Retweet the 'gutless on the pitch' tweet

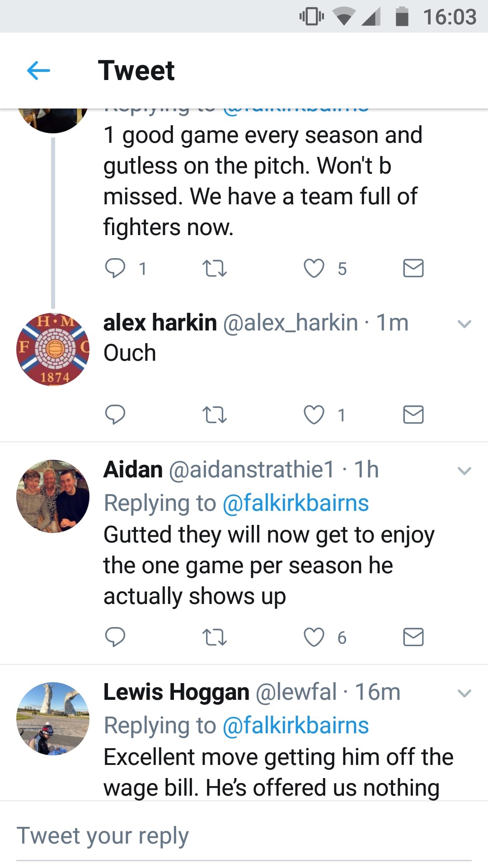tap(214, 268)
